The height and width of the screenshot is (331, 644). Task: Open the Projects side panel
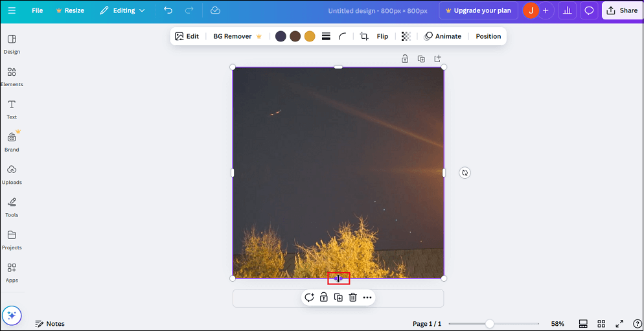tap(12, 240)
